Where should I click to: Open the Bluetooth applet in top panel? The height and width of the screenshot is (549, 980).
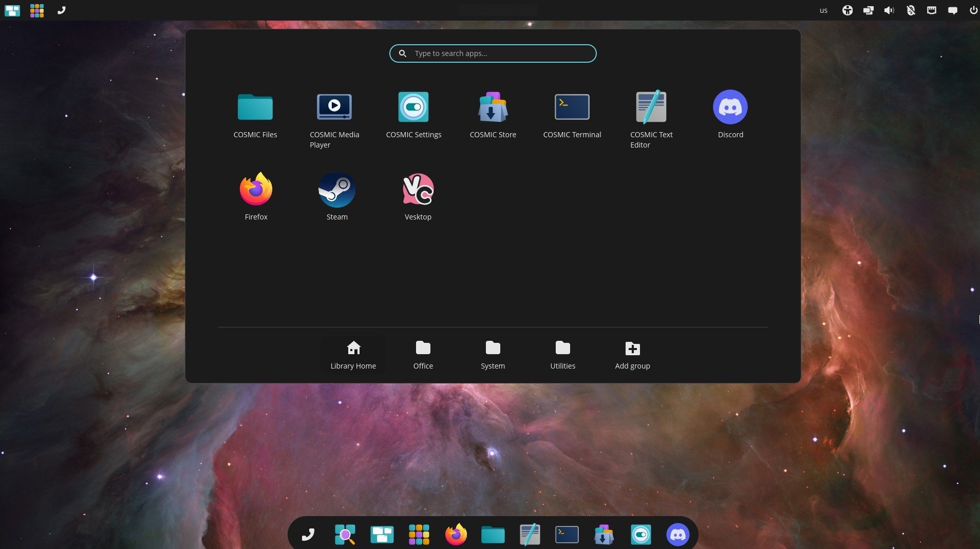(x=910, y=10)
